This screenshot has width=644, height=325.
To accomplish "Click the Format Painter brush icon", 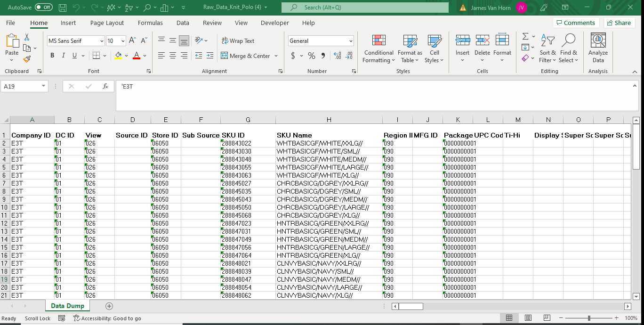I will point(27,59).
